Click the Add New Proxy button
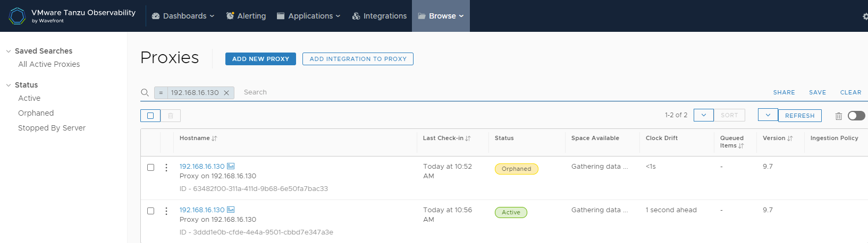 [x=260, y=59]
